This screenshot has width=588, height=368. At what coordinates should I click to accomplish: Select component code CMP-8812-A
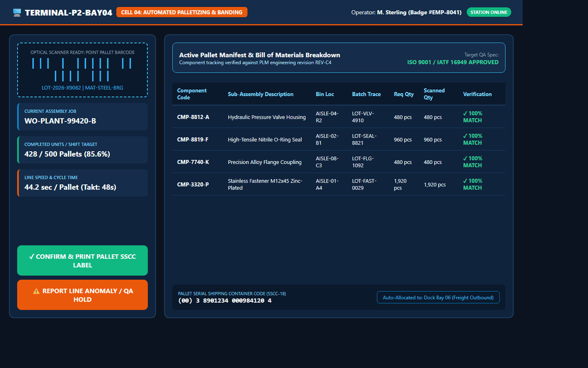[x=193, y=117]
